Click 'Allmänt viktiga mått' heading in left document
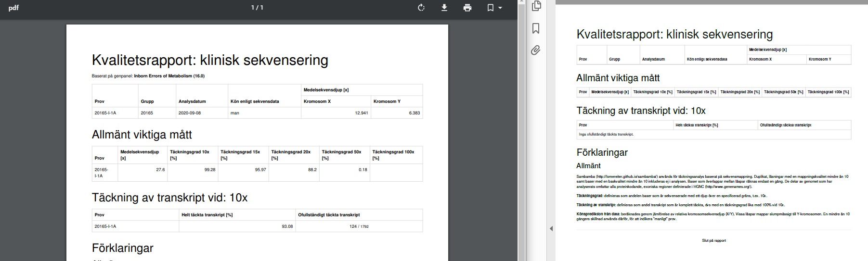The height and width of the screenshot is (261, 868). 142,135
